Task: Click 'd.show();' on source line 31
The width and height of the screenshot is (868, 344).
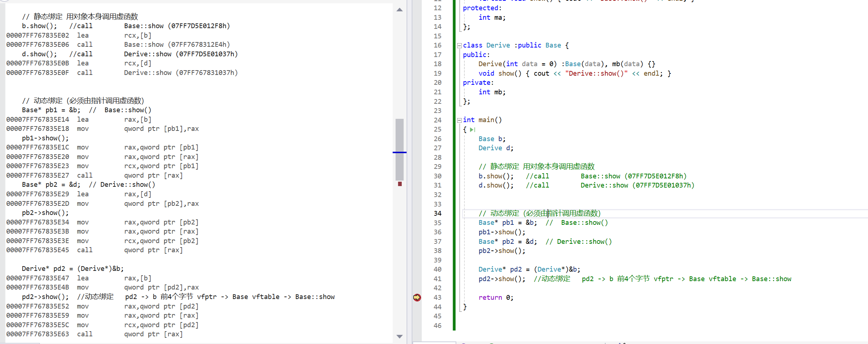Action: (x=496, y=185)
